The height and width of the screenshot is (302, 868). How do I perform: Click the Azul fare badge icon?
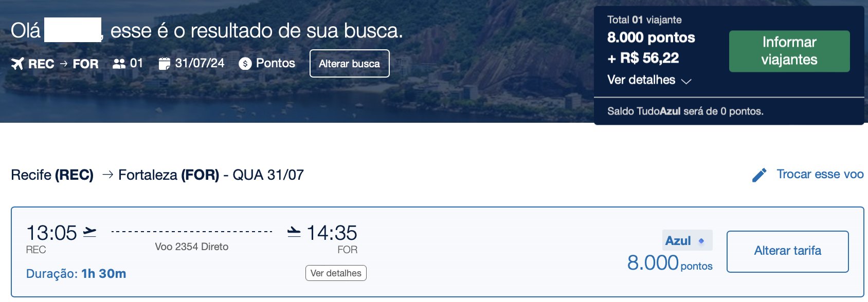point(701,240)
